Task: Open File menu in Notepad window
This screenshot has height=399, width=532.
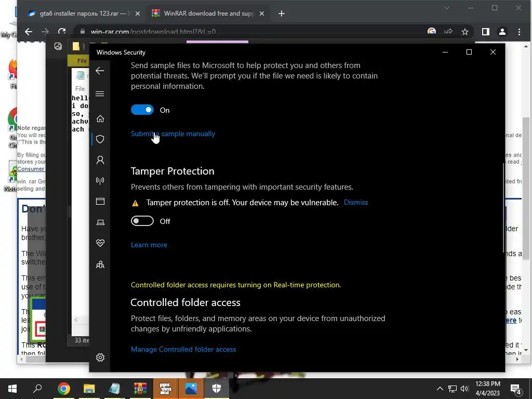Action: pos(80,88)
